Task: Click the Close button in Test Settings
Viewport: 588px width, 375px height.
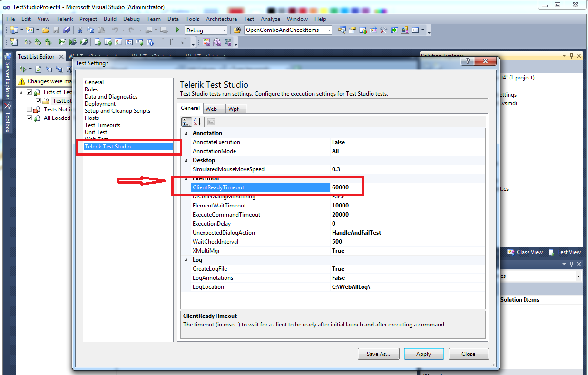Action: (468, 354)
